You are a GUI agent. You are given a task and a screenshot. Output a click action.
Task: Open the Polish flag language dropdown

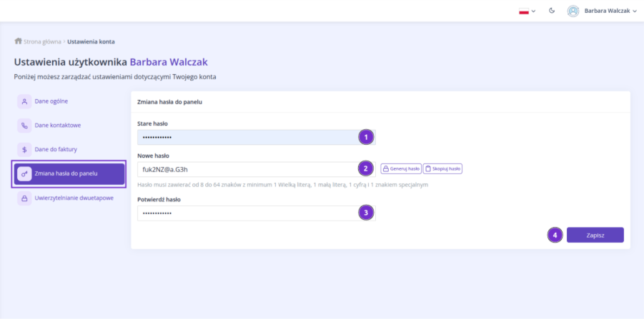pos(527,11)
